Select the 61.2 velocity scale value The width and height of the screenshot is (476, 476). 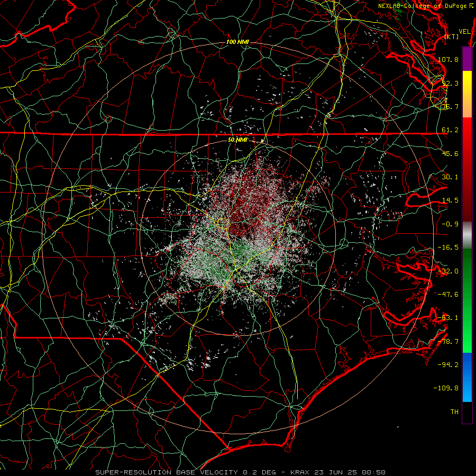(x=450, y=130)
